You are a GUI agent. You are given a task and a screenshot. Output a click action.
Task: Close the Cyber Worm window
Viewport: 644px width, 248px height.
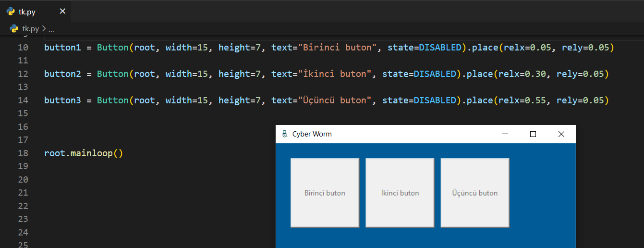561,134
